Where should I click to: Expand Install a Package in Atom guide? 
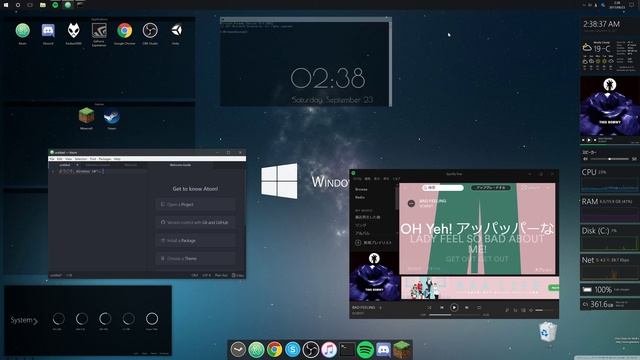click(x=196, y=240)
